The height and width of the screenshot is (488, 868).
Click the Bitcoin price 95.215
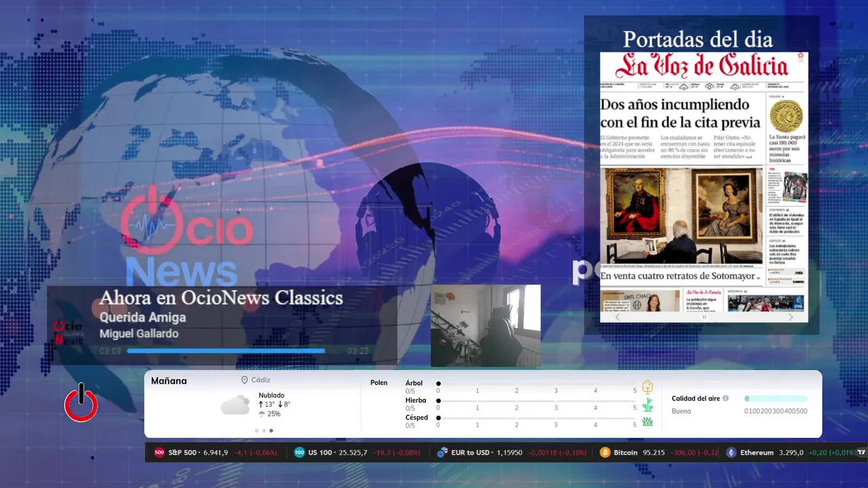(x=654, y=453)
